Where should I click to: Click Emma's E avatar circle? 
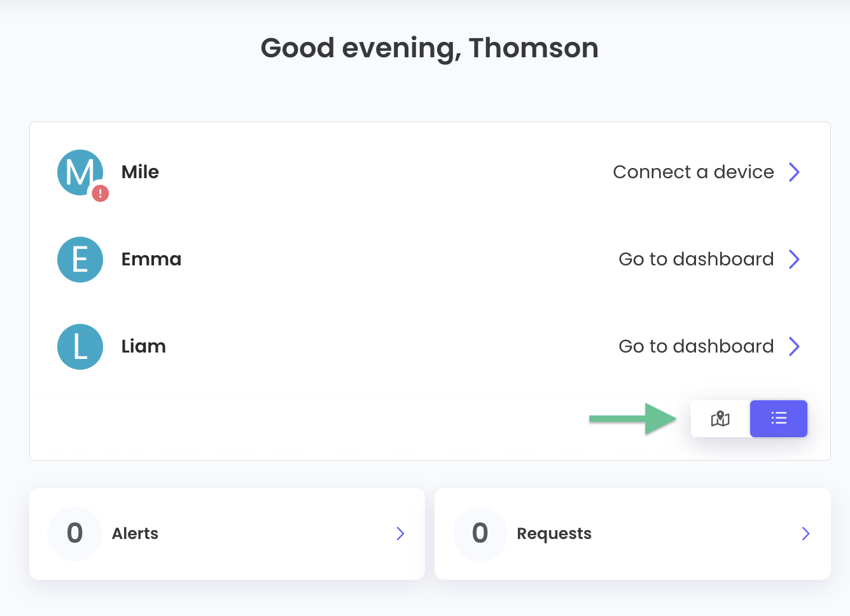(80, 260)
